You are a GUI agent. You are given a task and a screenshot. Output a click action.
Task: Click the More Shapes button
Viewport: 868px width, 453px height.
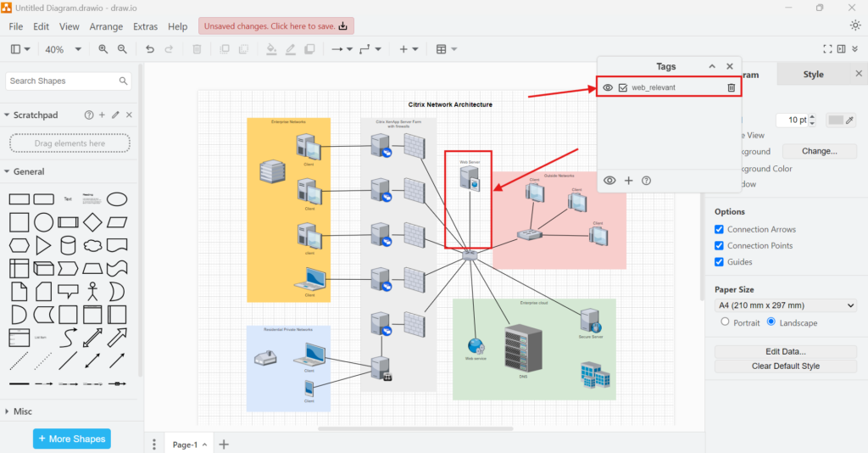pyautogui.click(x=72, y=439)
